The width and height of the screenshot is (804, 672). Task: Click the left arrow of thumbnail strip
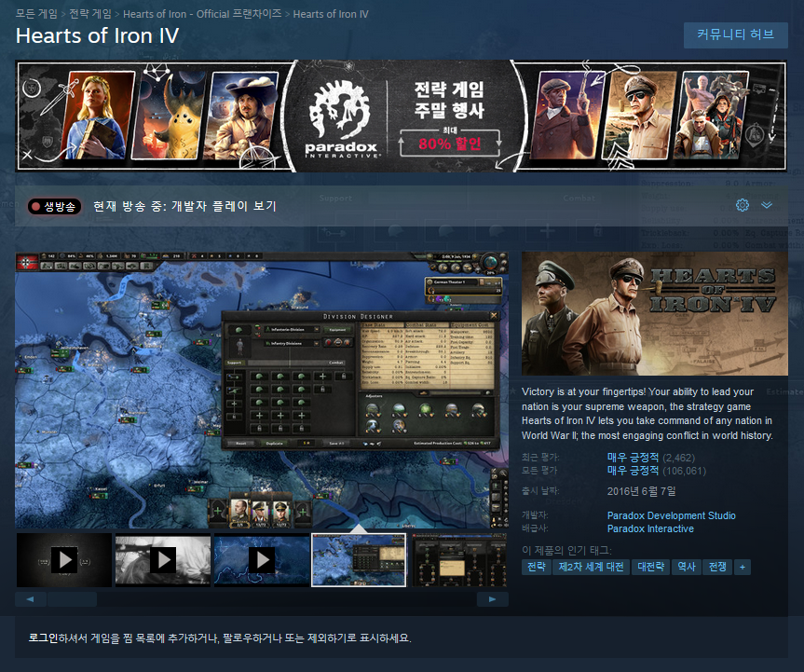pos(30,599)
